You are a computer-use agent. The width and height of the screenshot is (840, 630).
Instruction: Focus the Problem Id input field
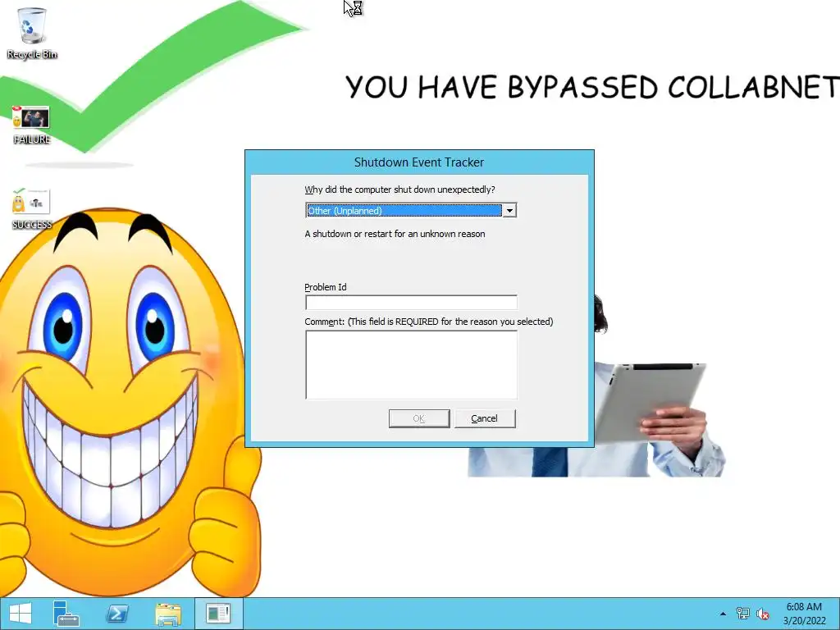tap(412, 303)
